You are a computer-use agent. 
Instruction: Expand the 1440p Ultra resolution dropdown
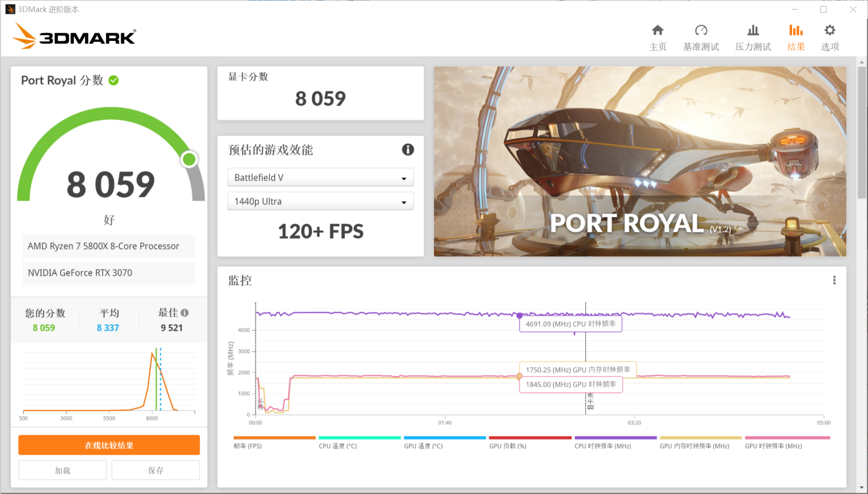321,201
